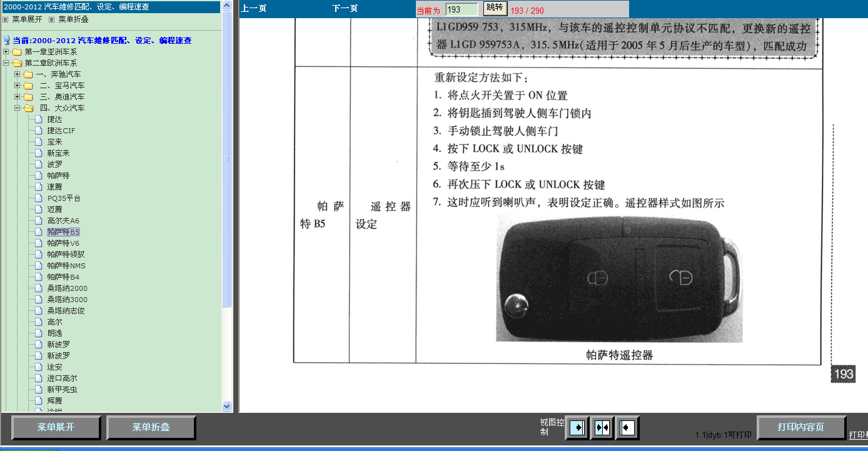Click the document icon next to 宝来

(39, 142)
